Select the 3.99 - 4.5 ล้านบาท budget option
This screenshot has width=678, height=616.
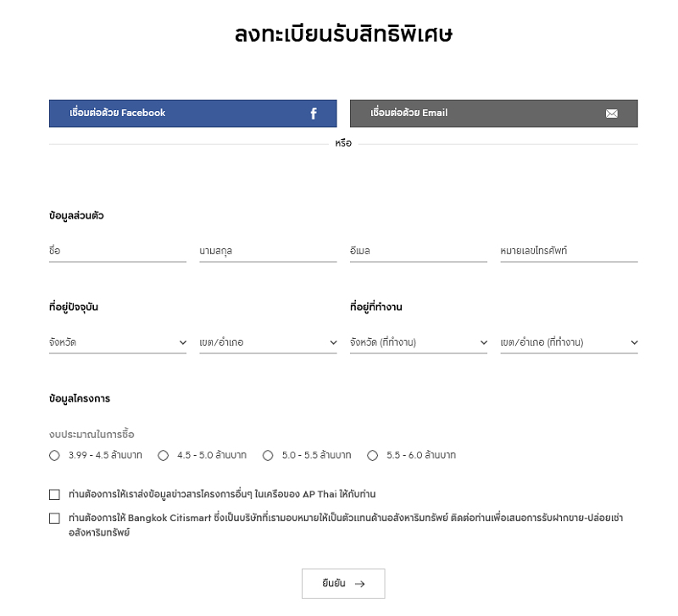click(x=54, y=456)
